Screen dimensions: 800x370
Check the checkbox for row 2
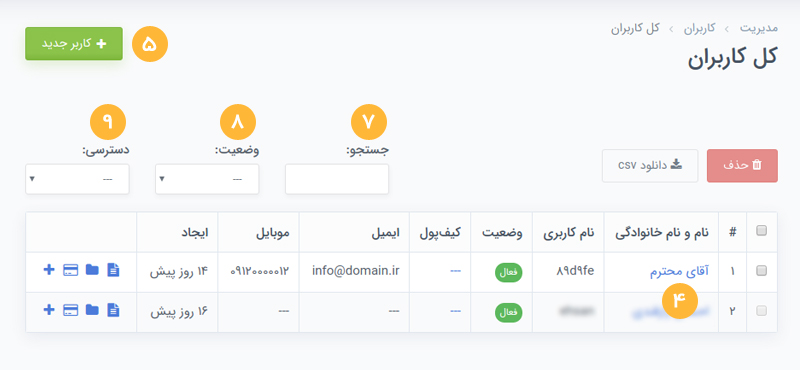tap(761, 311)
